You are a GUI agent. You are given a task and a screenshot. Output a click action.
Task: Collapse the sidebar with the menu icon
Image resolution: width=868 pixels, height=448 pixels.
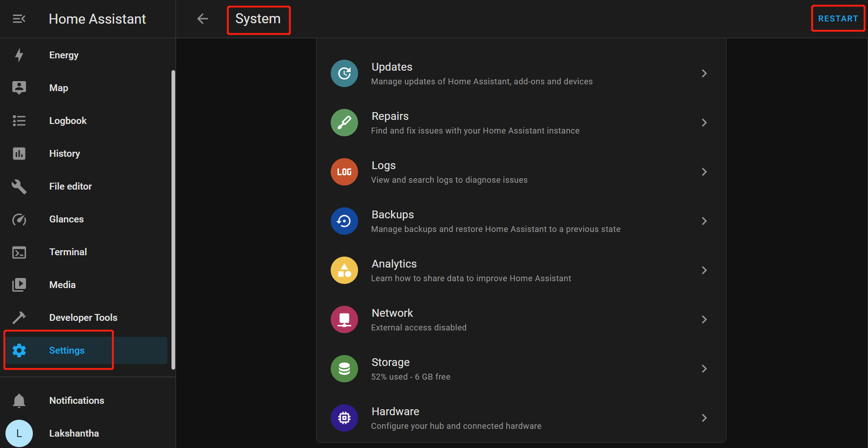coord(19,19)
